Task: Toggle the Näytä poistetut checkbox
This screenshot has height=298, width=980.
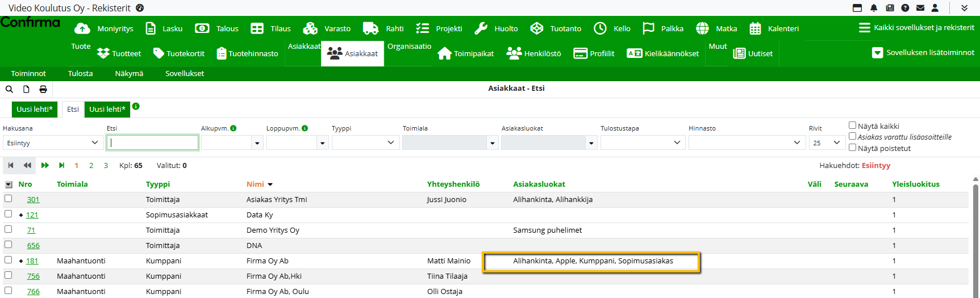Action: click(x=852, y=148)
